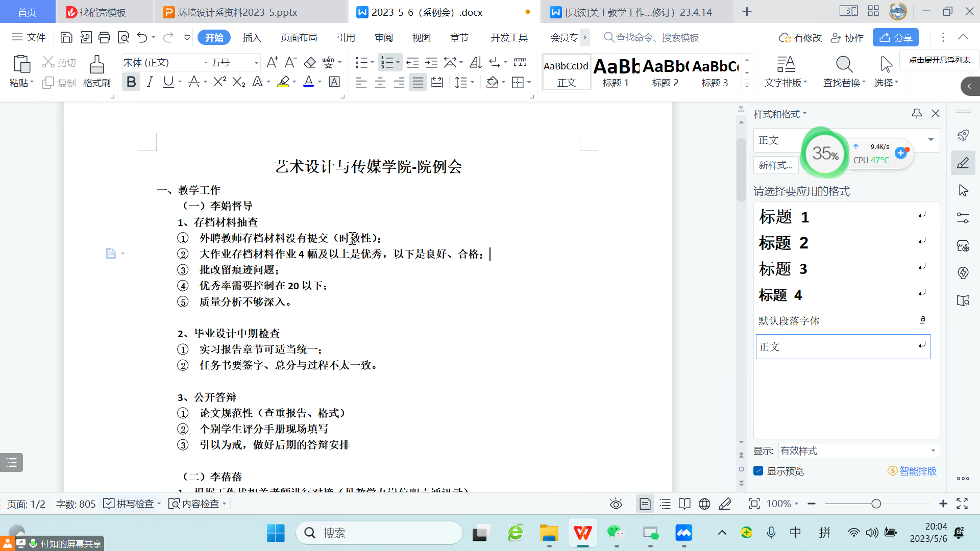
Task: Open the font size dropdown
Action: click(x=256, y=63)
